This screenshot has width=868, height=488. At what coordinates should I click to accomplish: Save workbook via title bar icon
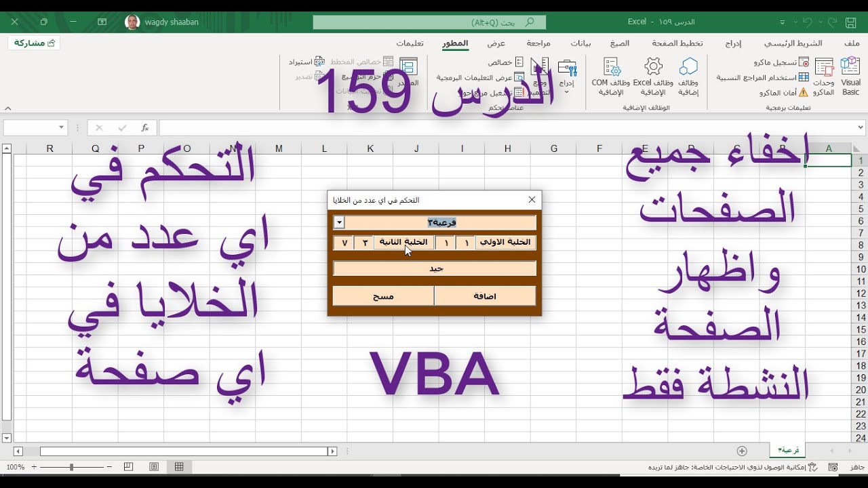(x=851, y=22)
